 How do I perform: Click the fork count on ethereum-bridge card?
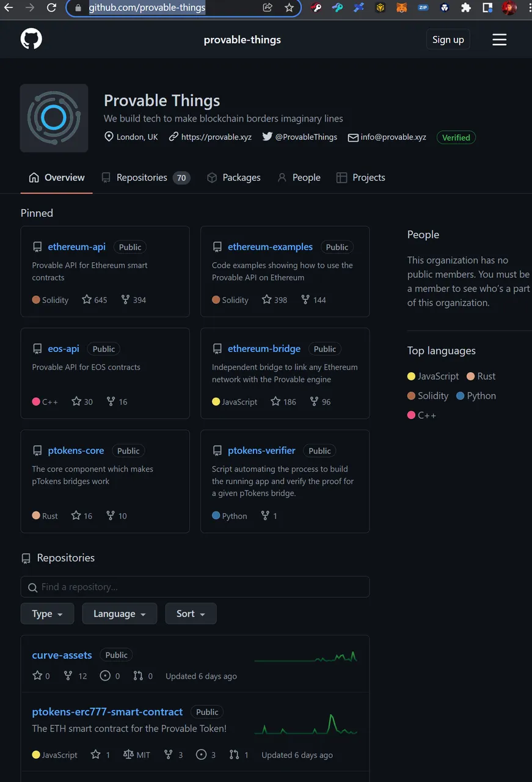pos(326,402)
